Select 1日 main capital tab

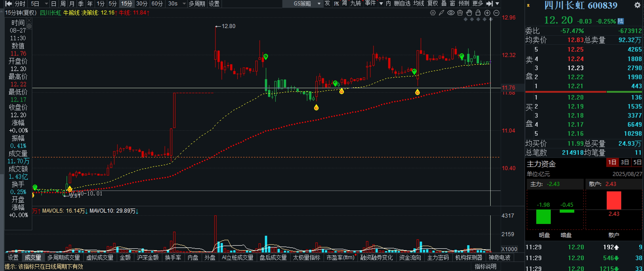[612, 162]
